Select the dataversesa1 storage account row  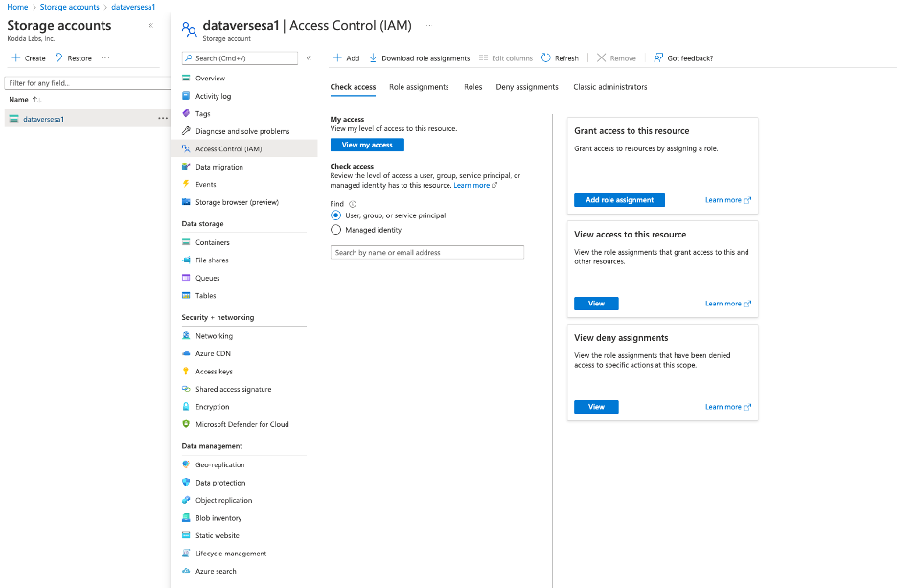(x=87, y=119)
